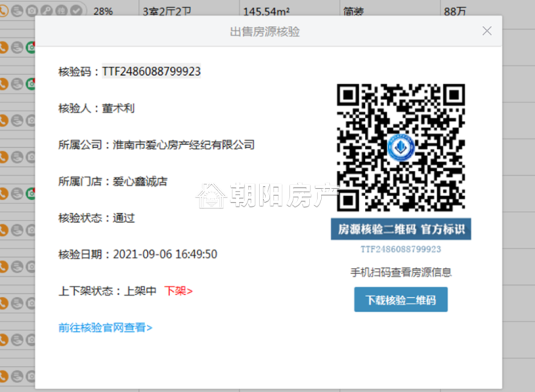The image size is (535, 392).
Task: Click the 房源核验二维码 官方标识 banner
Action: pyautogui.click(x=401, y=229)
